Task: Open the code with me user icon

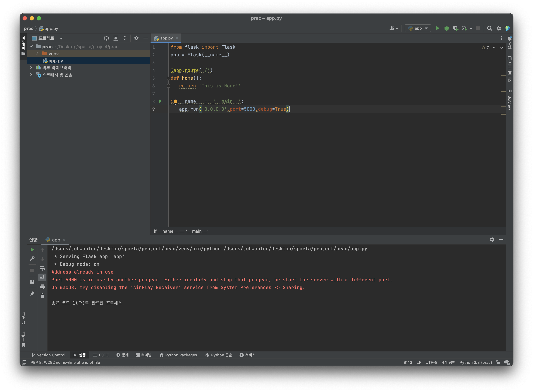Action: [x=393, y=28]
